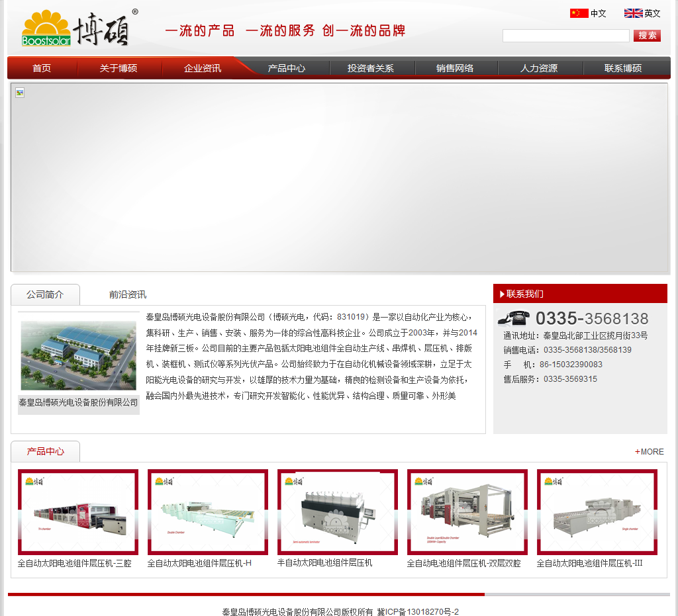Open the 产品中心 navigation menu item
Viewport: 678px width, 616px height.
coord(286,68)
